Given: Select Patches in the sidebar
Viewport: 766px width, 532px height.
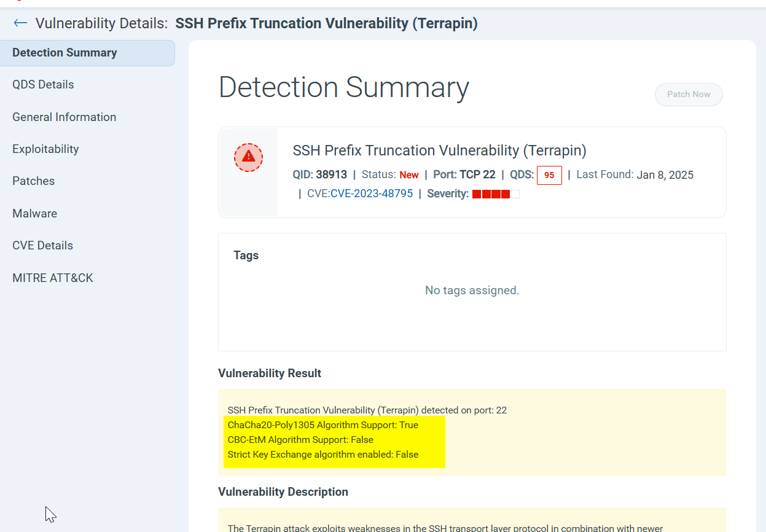Looking at the screenshot, I should pos(33,181).
